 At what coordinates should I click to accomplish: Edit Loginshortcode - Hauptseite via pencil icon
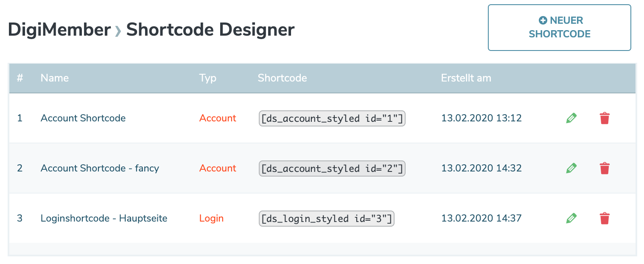click(x=571, y=218)
